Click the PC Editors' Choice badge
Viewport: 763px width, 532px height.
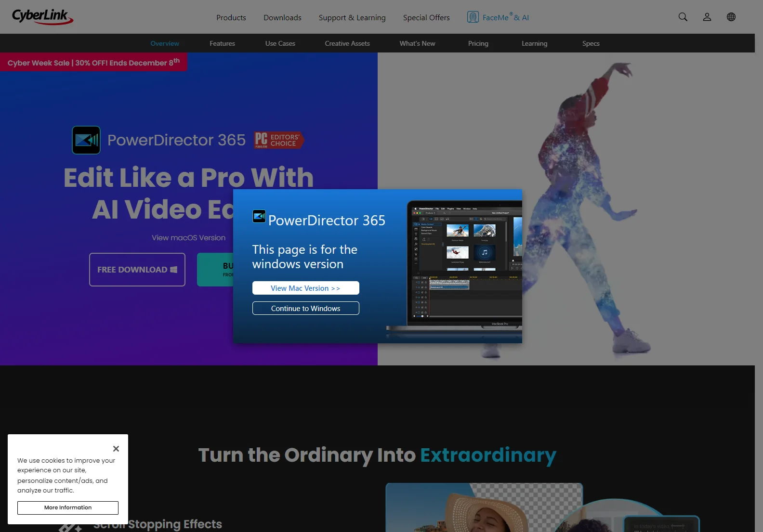pyautogui.click(x=279, y=140)
